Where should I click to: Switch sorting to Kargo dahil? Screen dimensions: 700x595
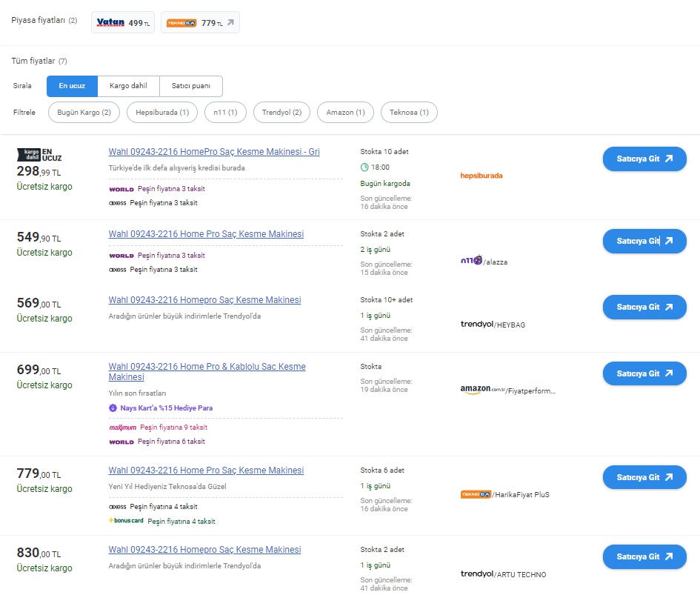(x=128, y=86)
